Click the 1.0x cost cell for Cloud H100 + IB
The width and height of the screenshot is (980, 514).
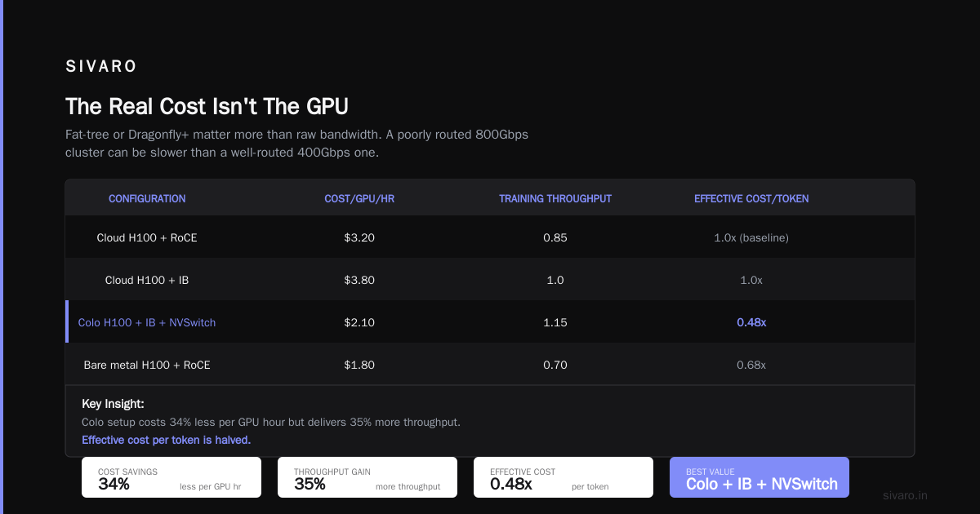pyautogui.click(x=751, y=281)
